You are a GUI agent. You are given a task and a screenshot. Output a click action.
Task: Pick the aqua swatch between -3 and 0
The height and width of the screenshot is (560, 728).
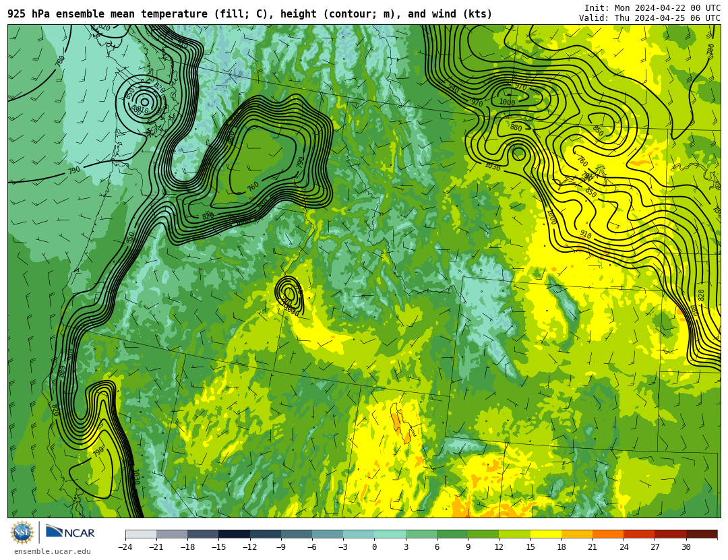pos(359,534)
